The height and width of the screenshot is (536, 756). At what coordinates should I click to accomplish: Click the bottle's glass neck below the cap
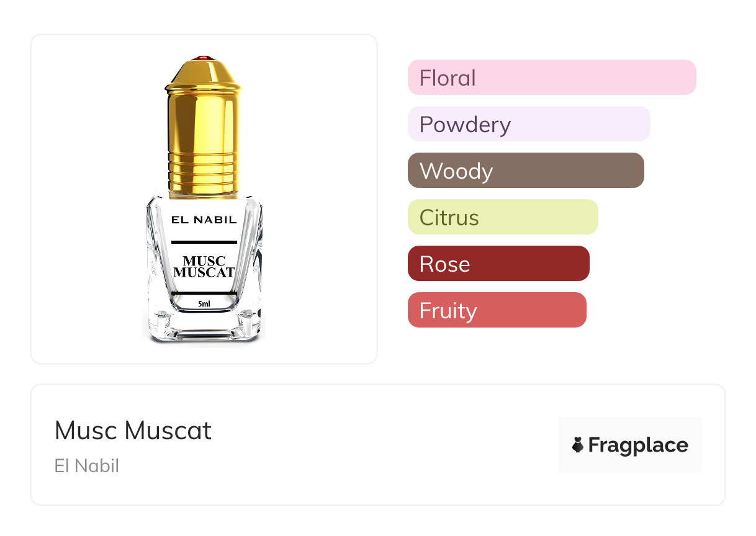tap(204, 195)
